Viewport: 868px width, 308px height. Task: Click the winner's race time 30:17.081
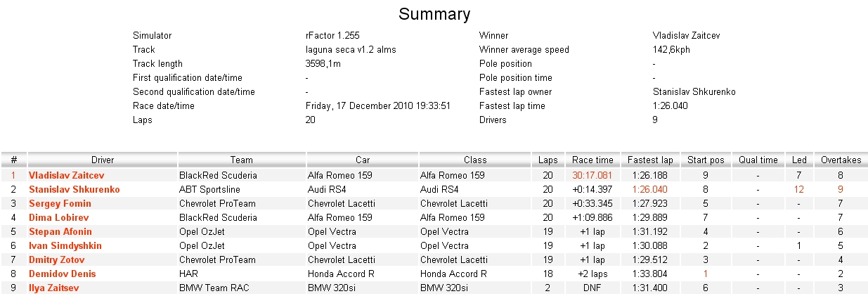[x=592, y=175]
